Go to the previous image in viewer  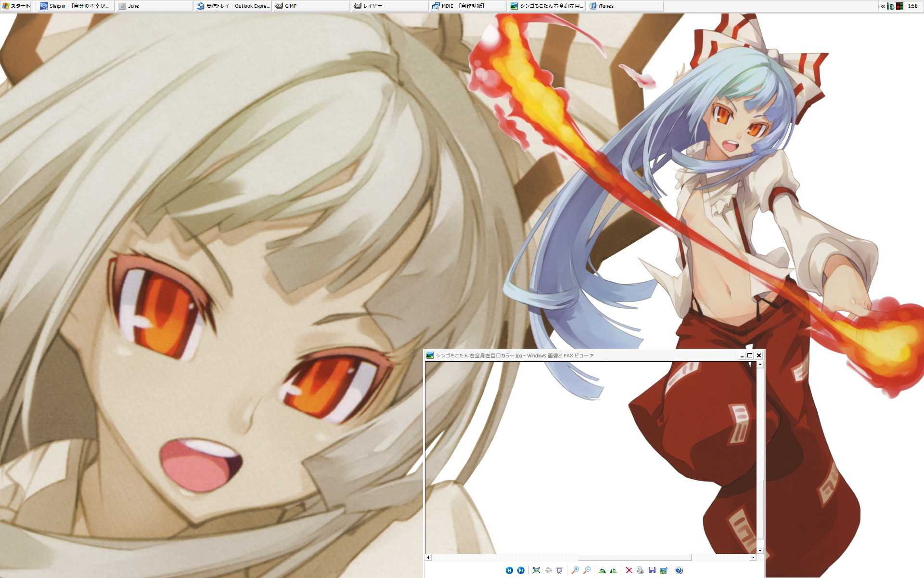tap(509, 570)
